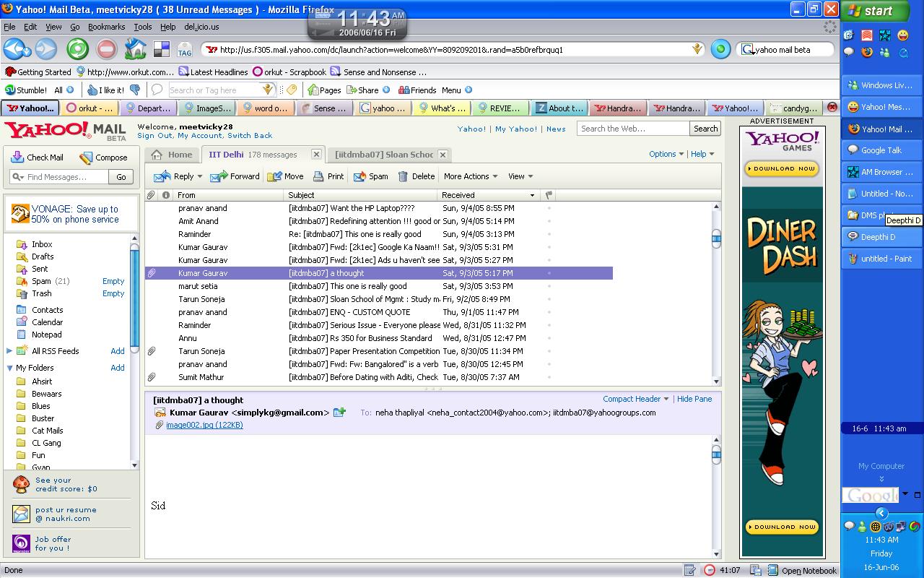
Task: Click the green Go button beside the address bar
Action: coord(720,49)
